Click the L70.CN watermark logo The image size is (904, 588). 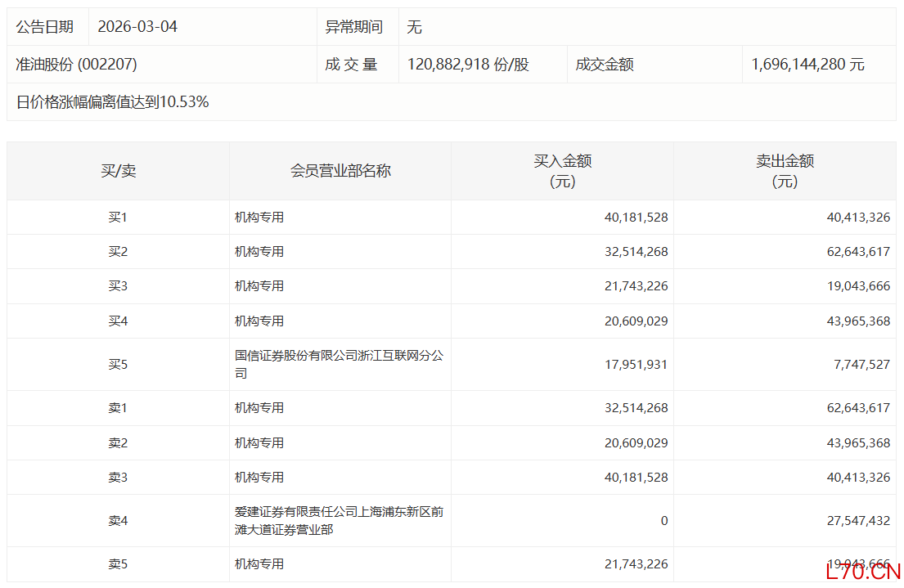pos(862,572)
